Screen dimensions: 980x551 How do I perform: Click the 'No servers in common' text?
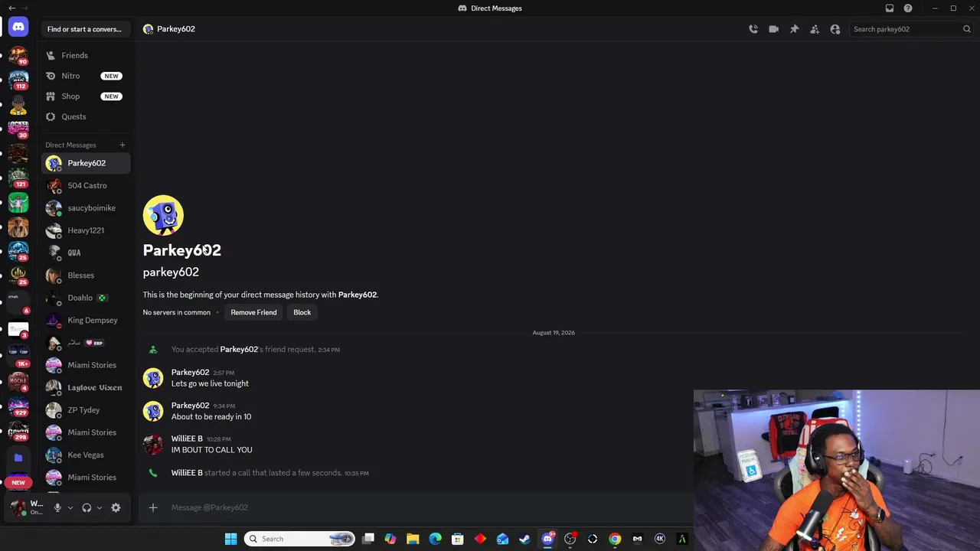[x=176, y=312]
